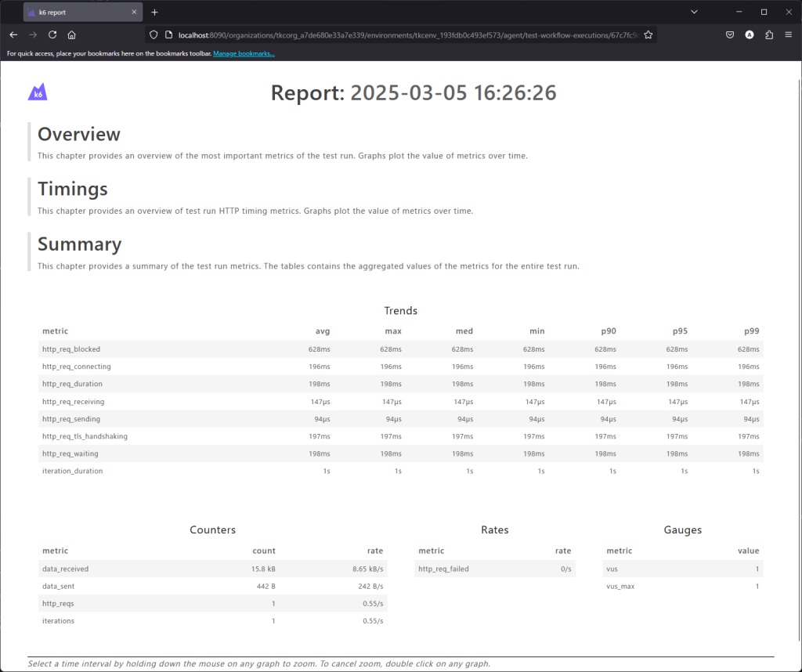The image size is (802, 672).
Task: Open the Firefox hamburger application menu
Action: coord(788,34)
